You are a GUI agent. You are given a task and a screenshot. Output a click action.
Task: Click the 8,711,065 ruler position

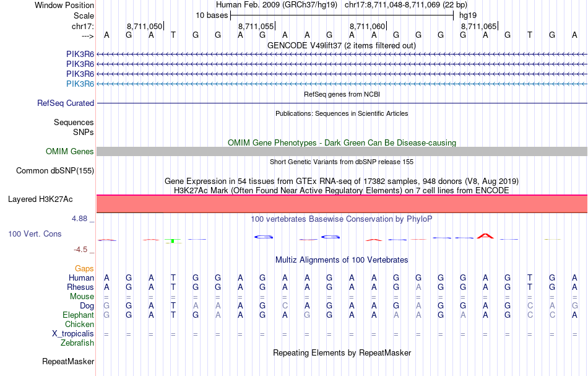[479, 26]
